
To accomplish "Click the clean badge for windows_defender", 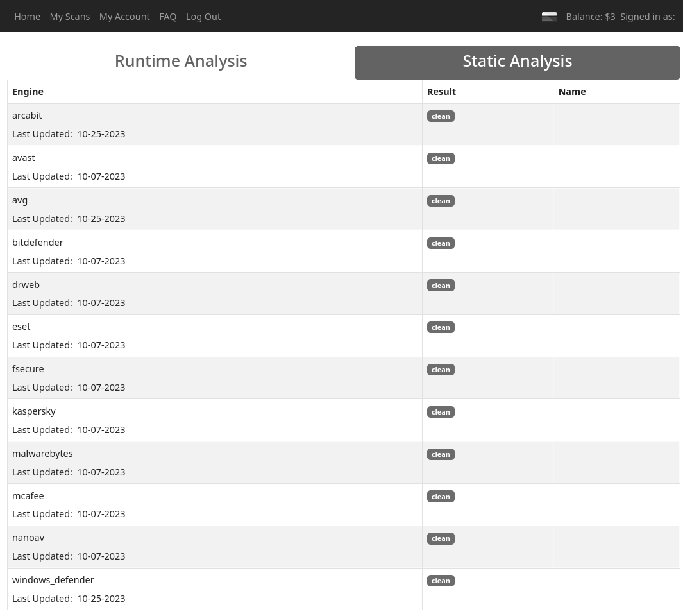I will [x=441, y=581].
